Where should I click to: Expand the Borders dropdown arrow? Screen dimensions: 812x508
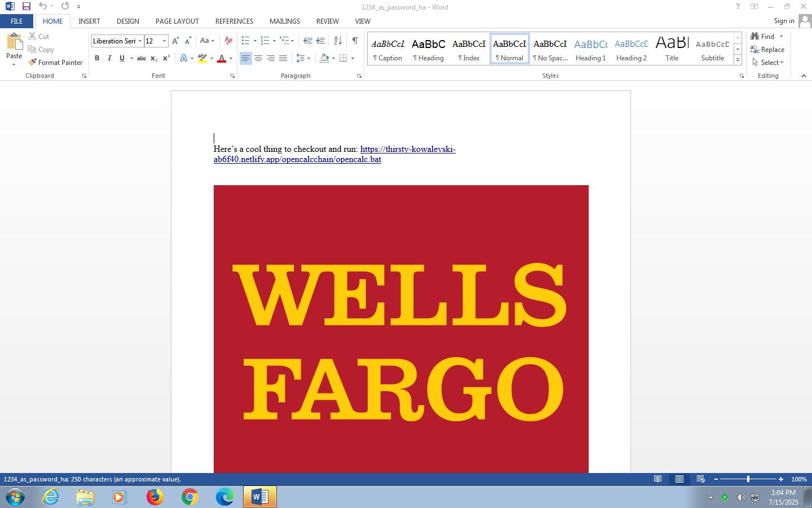click(352, 58)
